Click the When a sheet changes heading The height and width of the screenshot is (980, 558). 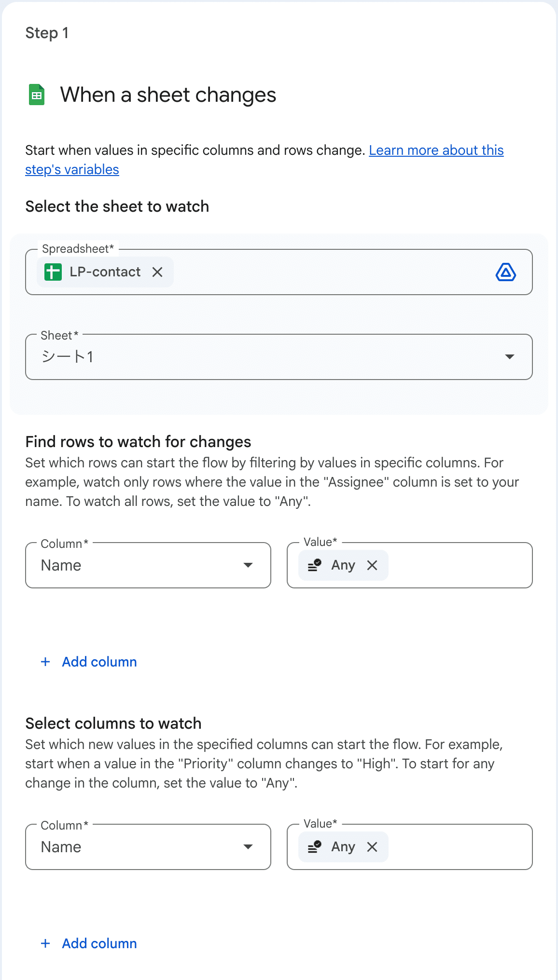tap(168, 95)
